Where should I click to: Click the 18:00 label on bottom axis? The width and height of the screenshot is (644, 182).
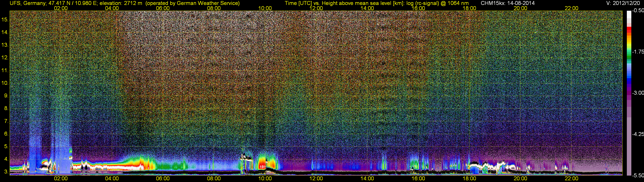tap(469, 179)
